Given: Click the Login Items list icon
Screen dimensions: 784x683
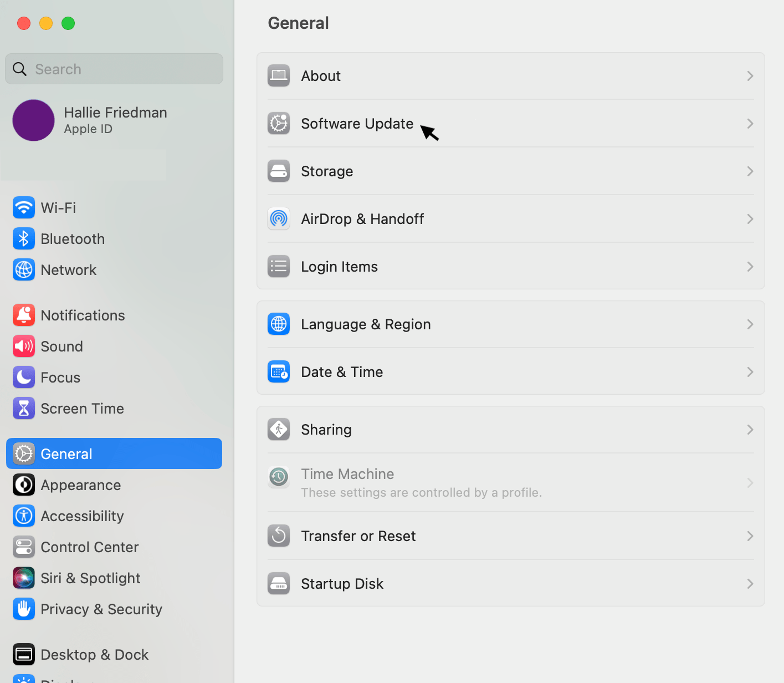Looking at the screenshot, I should 279,267.
